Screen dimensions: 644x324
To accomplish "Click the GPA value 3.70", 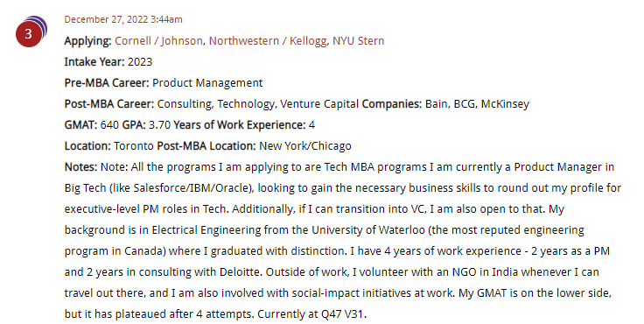I will (x=159, y=124).
